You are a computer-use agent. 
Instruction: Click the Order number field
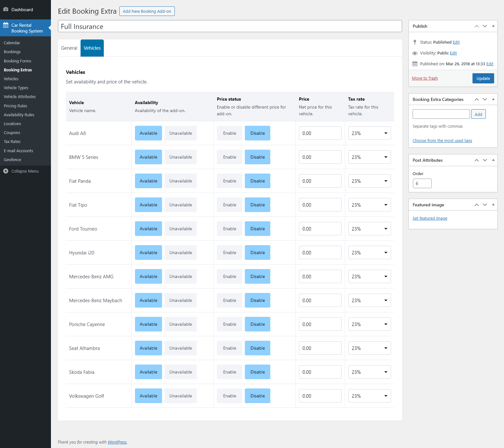(422, 183)
